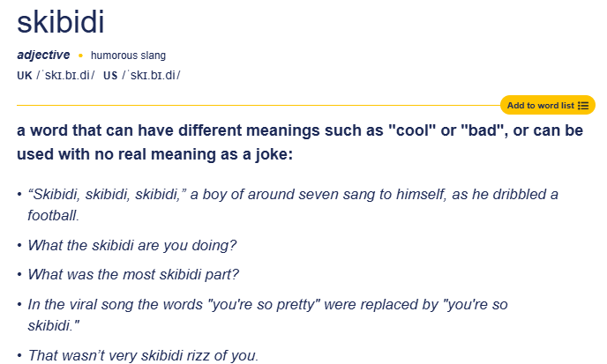This screenshot has height=364, width=607.
Task: Click "What was the most skibidi part?" example
Action: (x=133, y=274)
